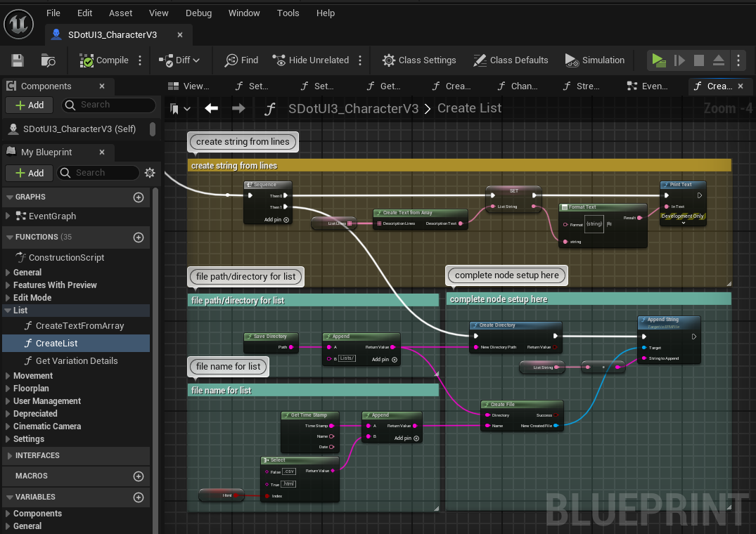Open the File menu
Image resolution: width=756 pixels, height=534 pixels.
(53, 13)
